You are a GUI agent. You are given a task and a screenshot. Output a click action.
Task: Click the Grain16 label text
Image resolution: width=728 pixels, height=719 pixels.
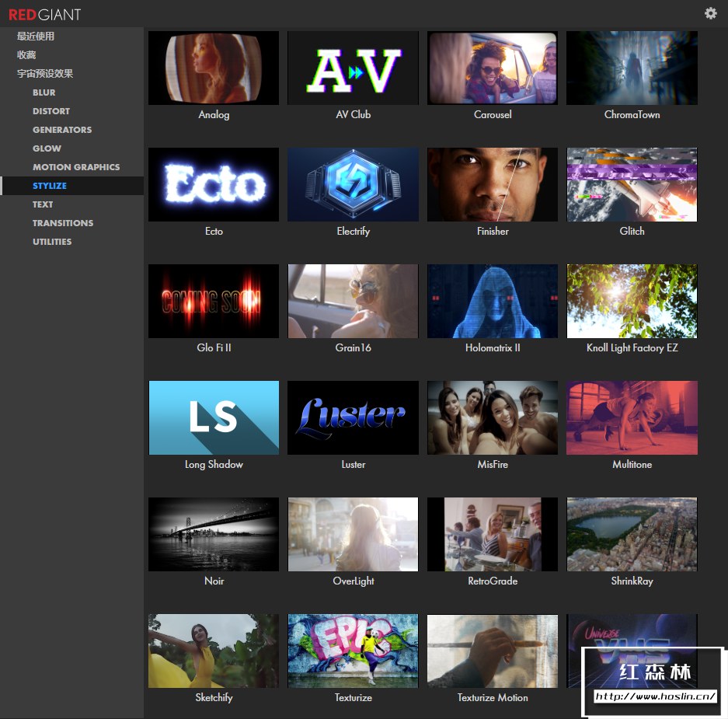pos(353,347)
